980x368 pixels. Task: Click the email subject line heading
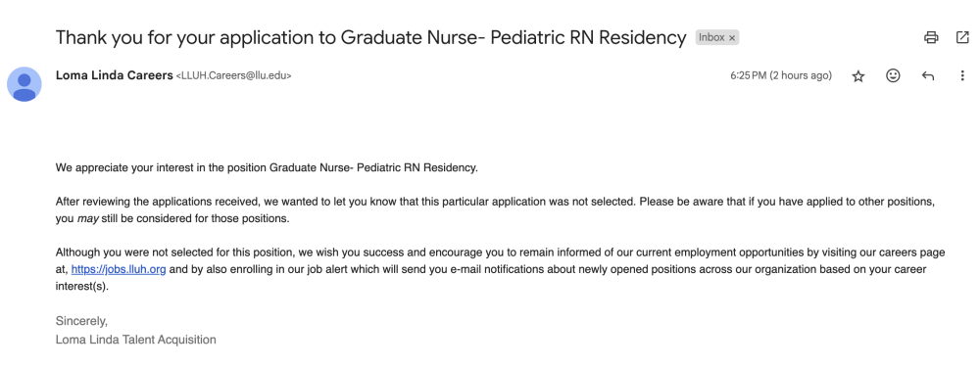(370, 37)
